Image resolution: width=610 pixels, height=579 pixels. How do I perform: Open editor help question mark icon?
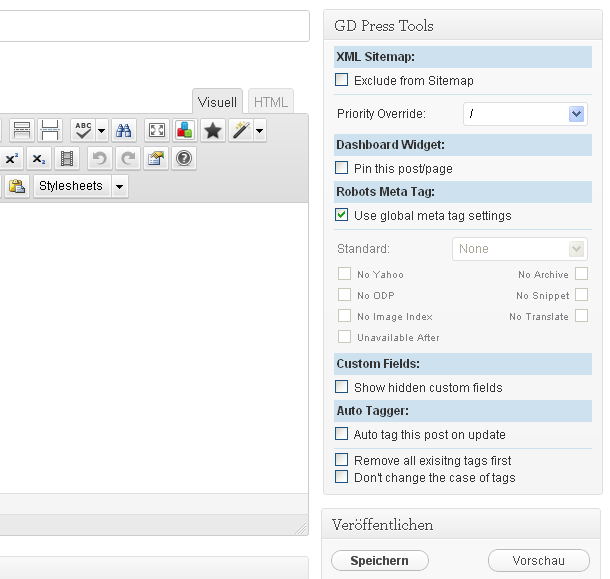(x=184, y=158)
